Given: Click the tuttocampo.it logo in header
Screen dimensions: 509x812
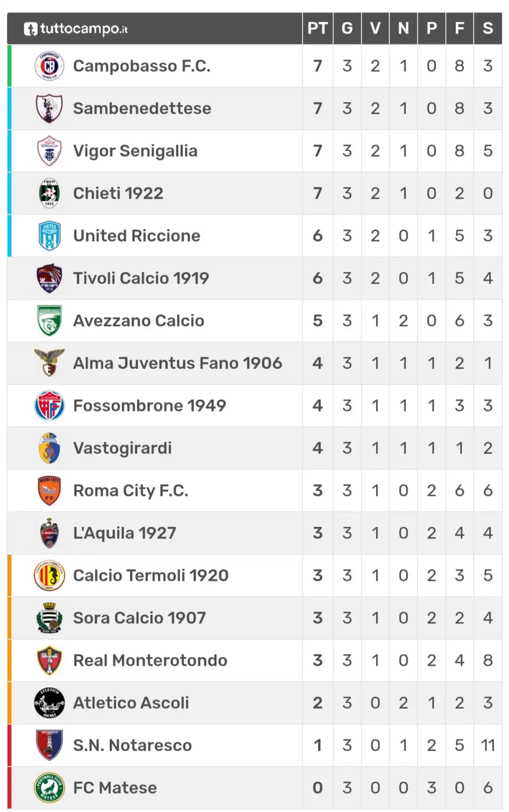Looking at the screenshot, I should point(76,29).
